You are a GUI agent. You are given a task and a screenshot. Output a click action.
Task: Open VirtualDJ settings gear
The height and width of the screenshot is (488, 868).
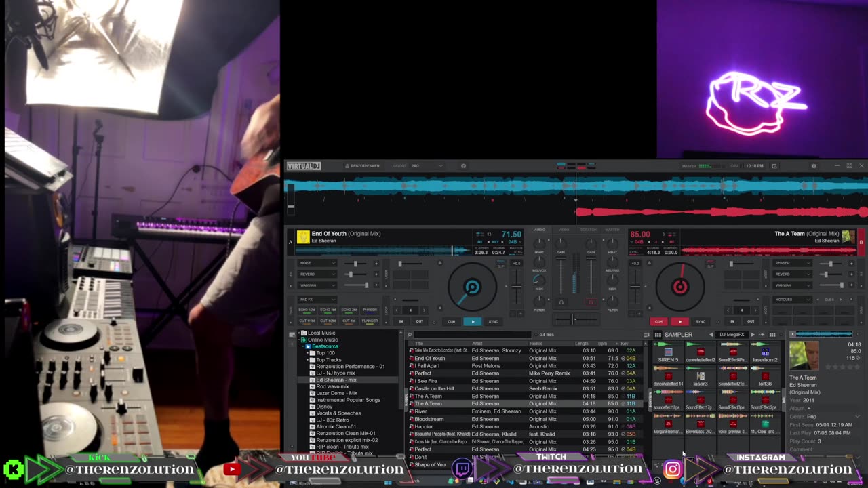click(x=814, y=166)
